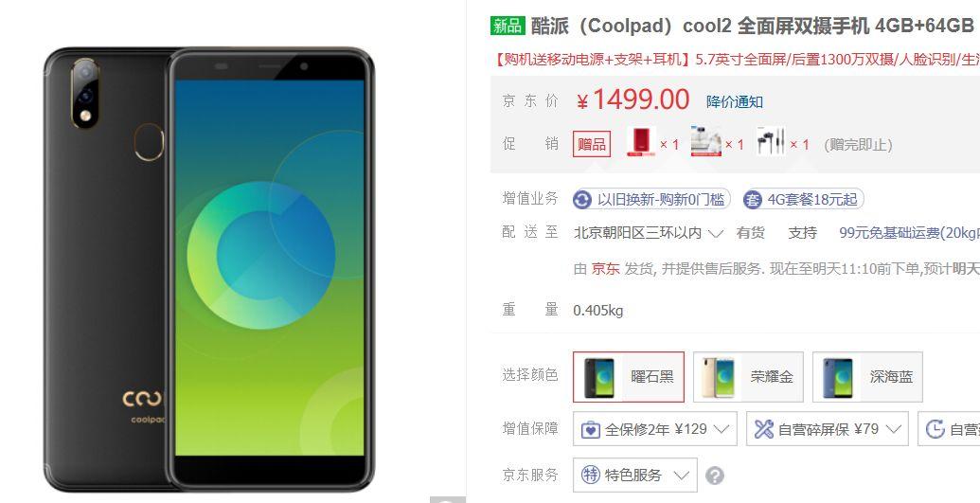The height and width of the screenshot is (503, 980).
Task: Click the 4G plan round icon
Action: [753, 200]
